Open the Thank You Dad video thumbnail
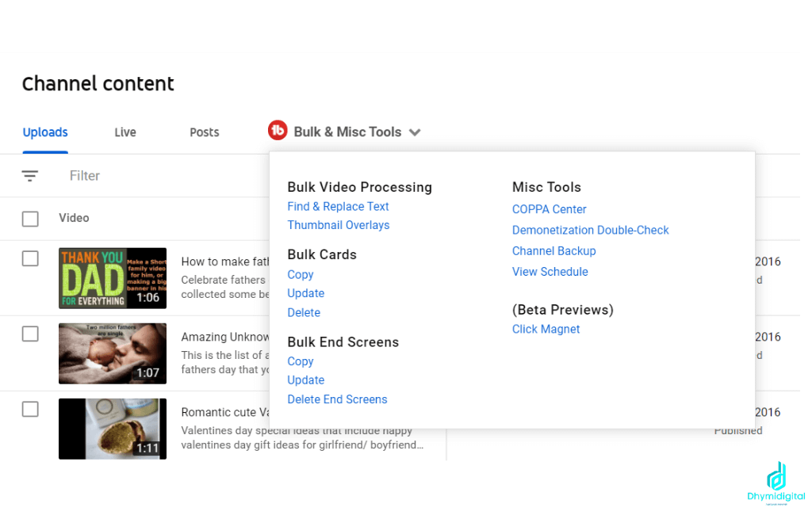812x519 pixels. (113, 278)
